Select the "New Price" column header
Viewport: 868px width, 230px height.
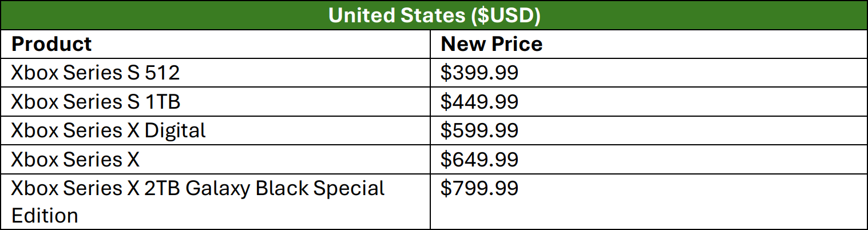tap(492, 44)
